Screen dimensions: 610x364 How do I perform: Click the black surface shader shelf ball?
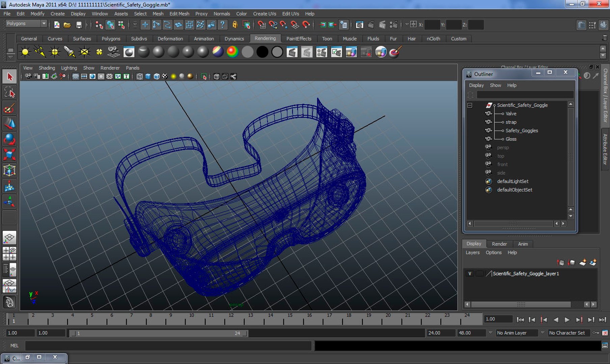pos(262,52)
